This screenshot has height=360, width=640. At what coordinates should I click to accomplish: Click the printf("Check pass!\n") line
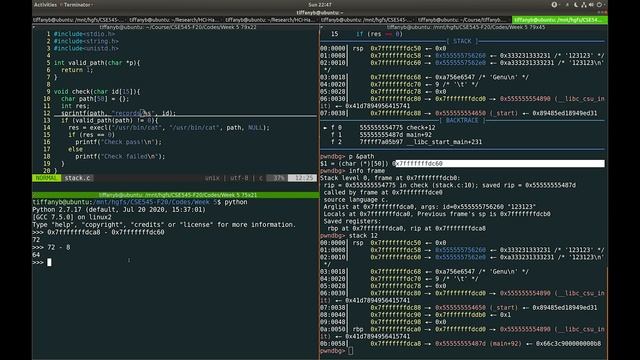118,142
